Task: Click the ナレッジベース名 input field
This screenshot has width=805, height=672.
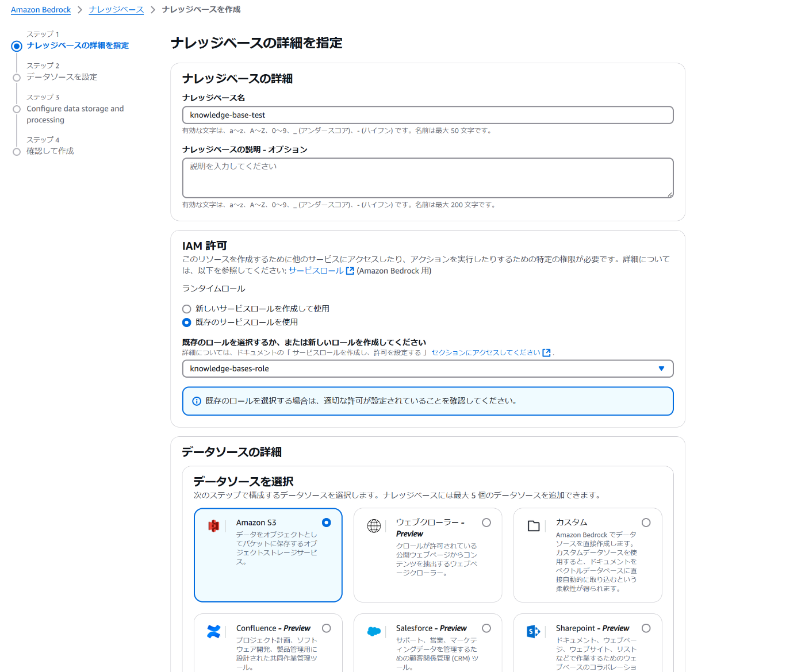Action: tap(428, 115)
